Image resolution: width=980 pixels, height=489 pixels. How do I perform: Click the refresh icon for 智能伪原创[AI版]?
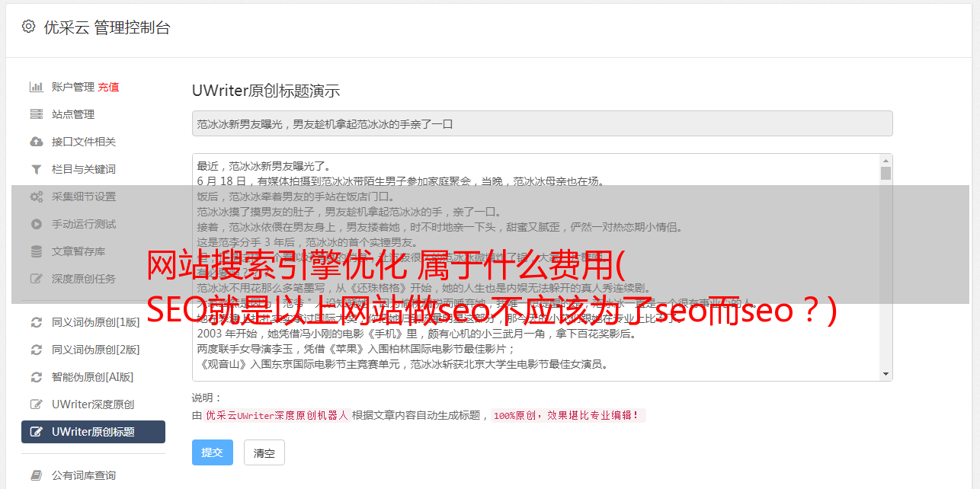click(x=36, y=377)
